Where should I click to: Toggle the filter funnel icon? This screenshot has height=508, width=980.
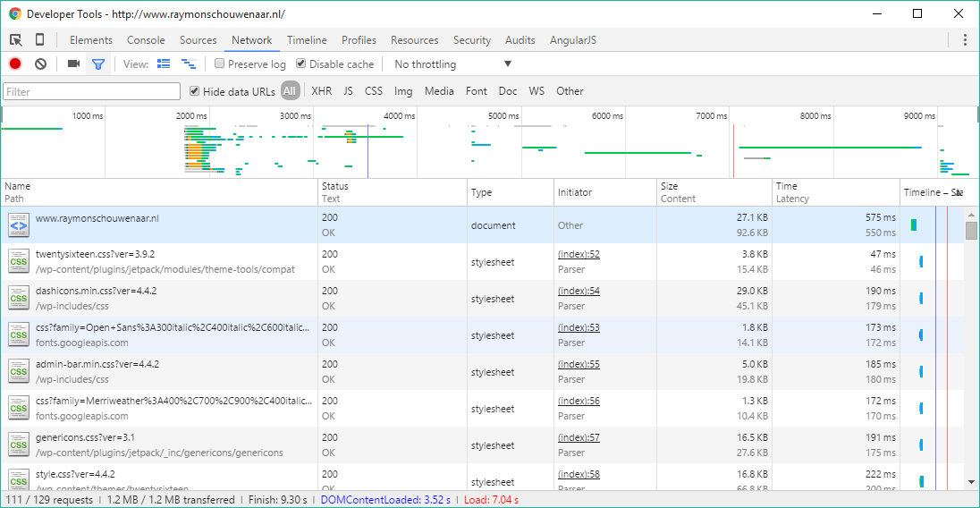(98, 63)
